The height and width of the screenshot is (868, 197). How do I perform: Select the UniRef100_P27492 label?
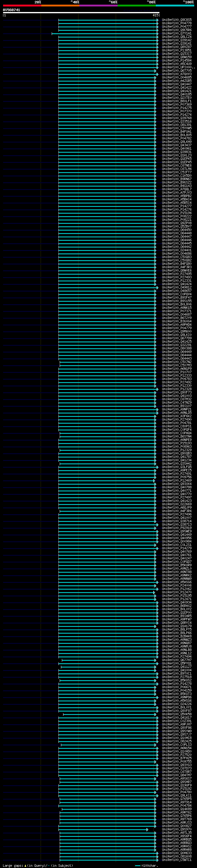click(x=176, y=382)
